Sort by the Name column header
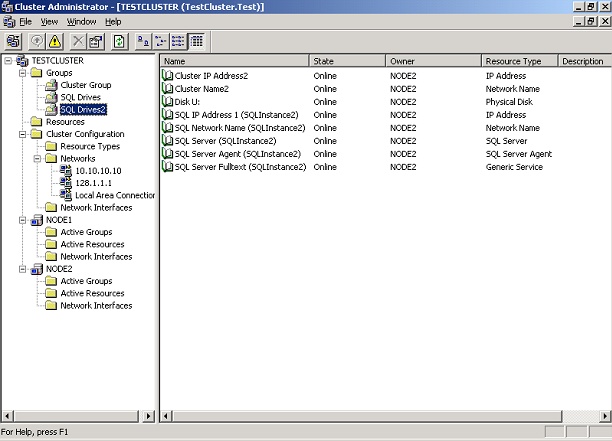The image size is (612, 441). 235,61
